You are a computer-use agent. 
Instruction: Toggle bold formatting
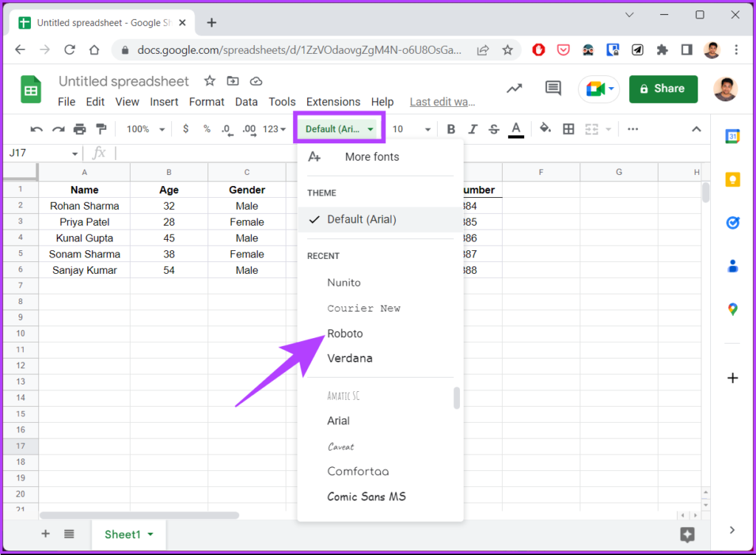pos(451,129)
